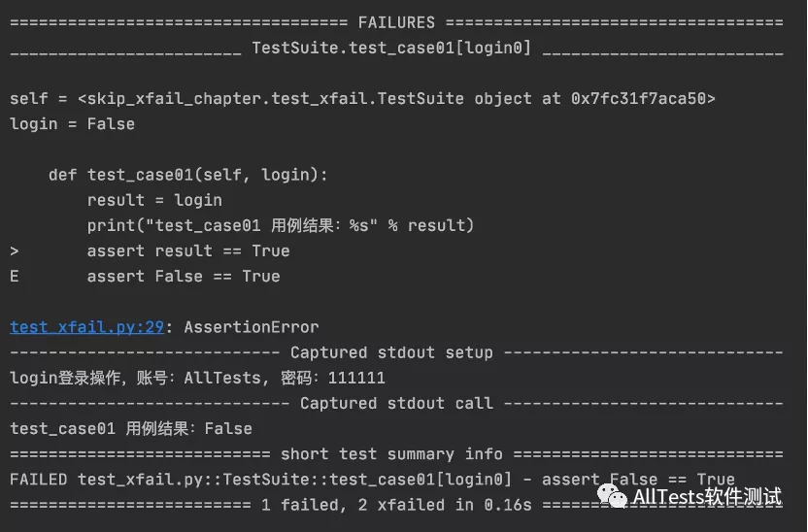Click the WeChat logo in watermark
The image size is (808, 532).
click(613, 497)
